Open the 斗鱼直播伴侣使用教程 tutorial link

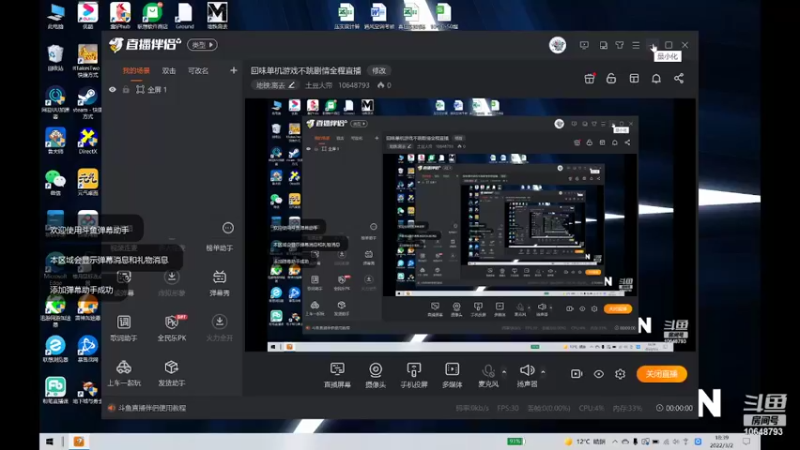152,408
